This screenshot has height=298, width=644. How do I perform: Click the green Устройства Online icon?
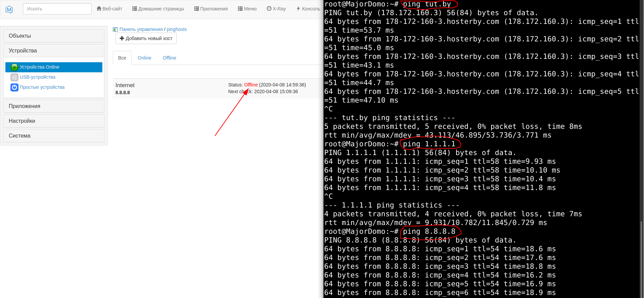click(x=14, y=67)
